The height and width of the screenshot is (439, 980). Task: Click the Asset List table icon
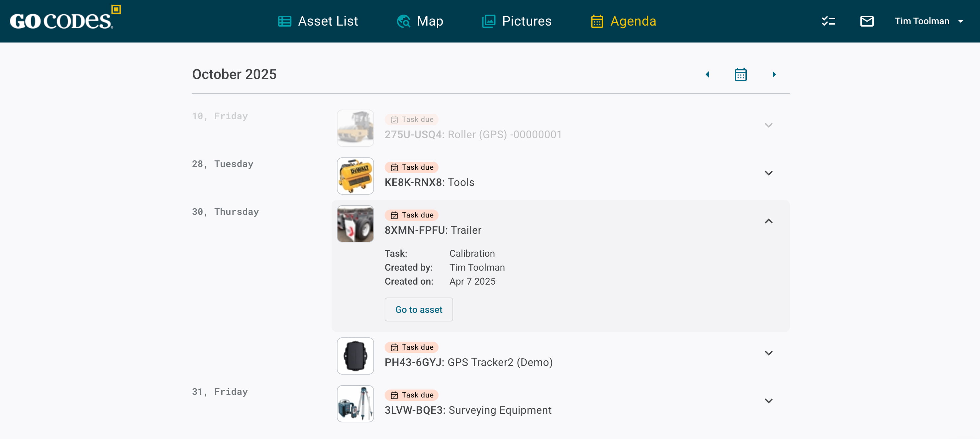[x=285, y=21]
